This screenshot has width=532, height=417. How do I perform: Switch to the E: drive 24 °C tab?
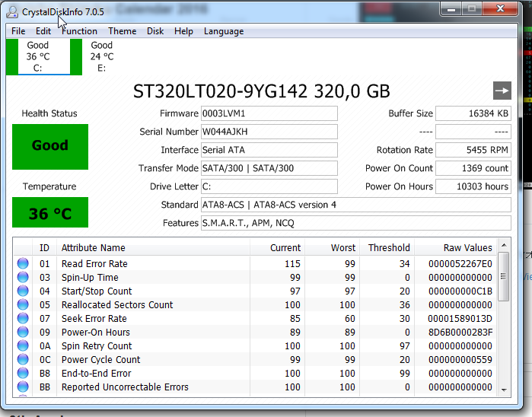101,56
